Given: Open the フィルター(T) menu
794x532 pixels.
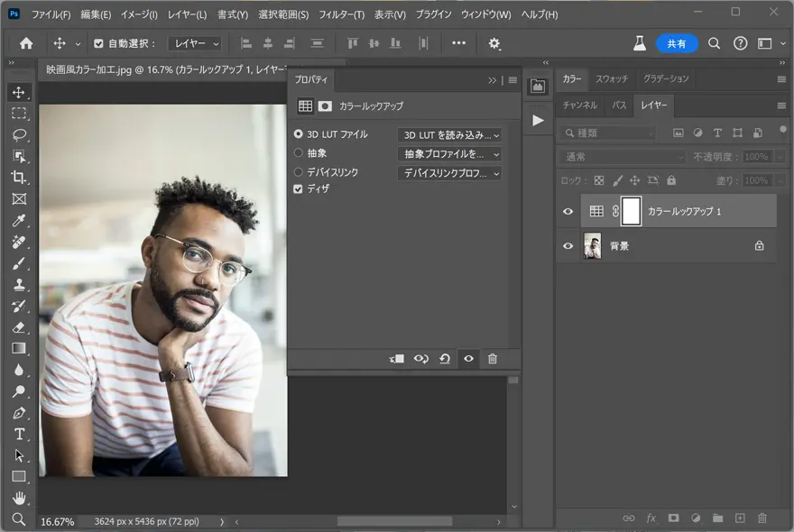Looking at the screenshot, I should pyautogui.click(x=341, y=15).
